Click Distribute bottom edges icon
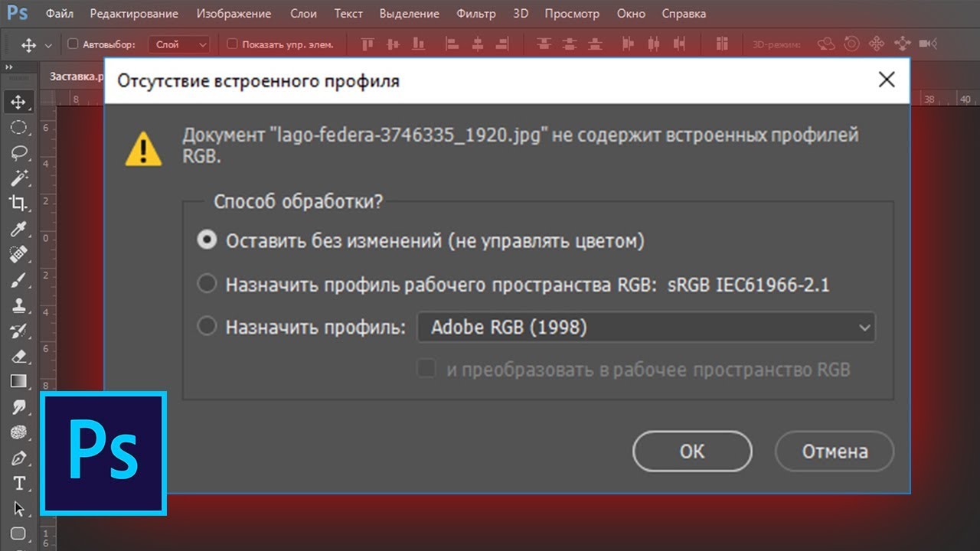Viewport: 980px width, 551px height. [x=594, y=44]
